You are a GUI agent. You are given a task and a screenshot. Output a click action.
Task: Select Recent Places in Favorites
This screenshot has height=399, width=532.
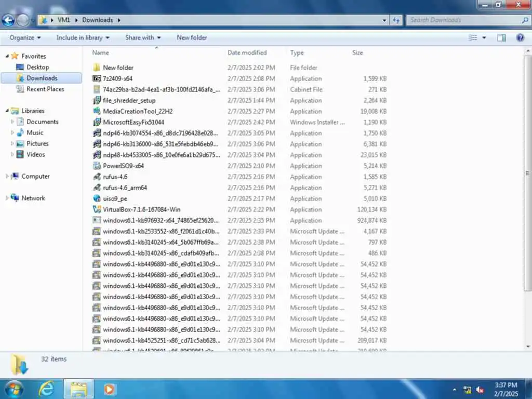(x=45, y=89)
